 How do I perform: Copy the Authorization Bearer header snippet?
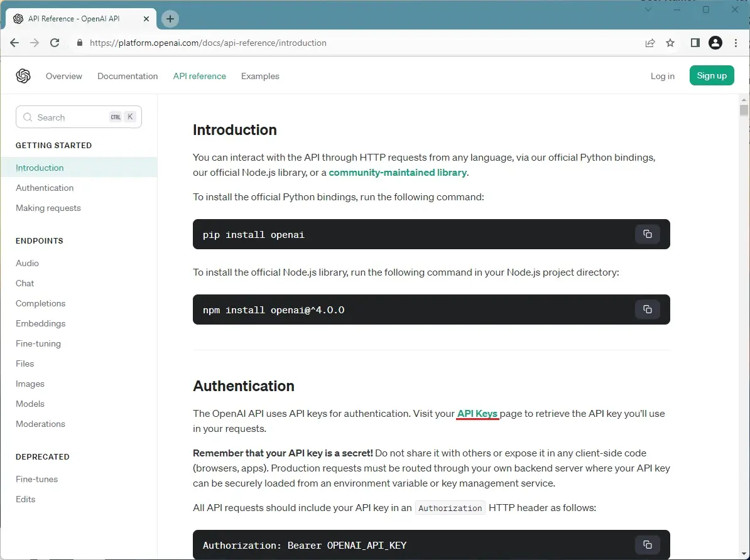click(647, 545)
